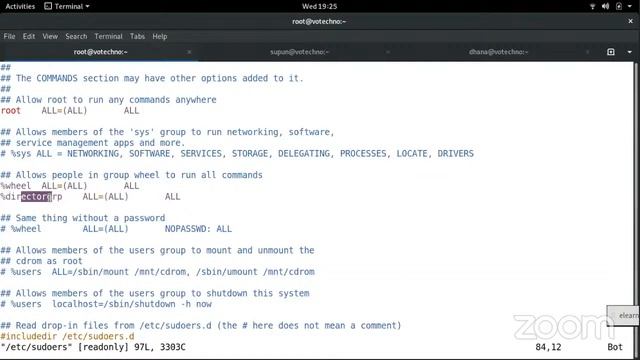
Task: Click the '%wheel' entry on ALL=(ALL) line
Action: 16,186
